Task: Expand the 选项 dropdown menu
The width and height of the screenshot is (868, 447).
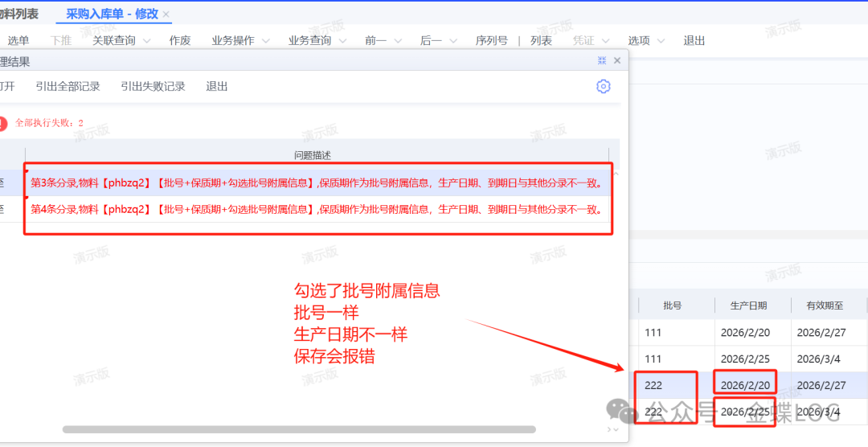Action: coord(661,41)
